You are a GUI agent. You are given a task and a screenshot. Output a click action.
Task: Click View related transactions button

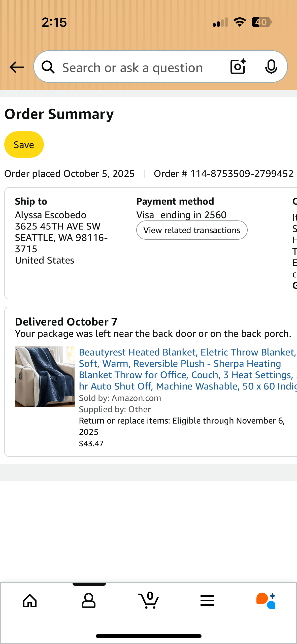192,230
